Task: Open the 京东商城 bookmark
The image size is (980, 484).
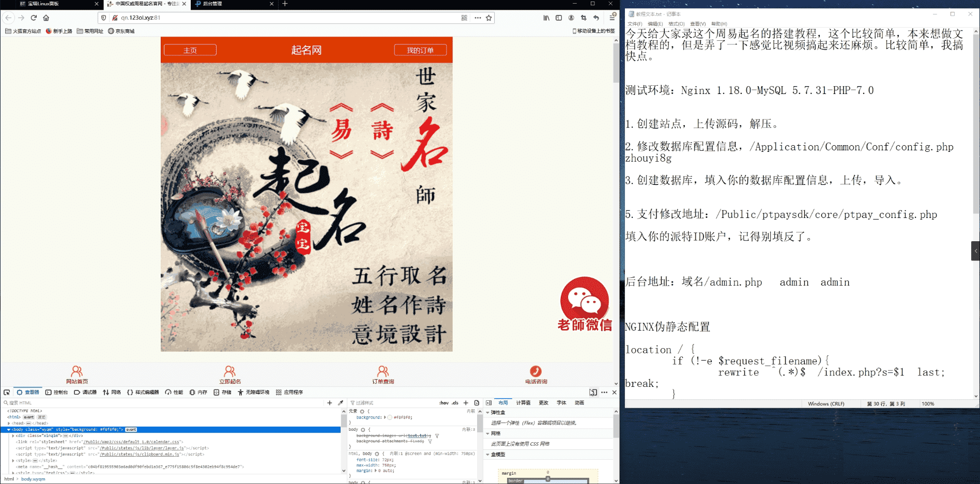Action: pos(121,31)
